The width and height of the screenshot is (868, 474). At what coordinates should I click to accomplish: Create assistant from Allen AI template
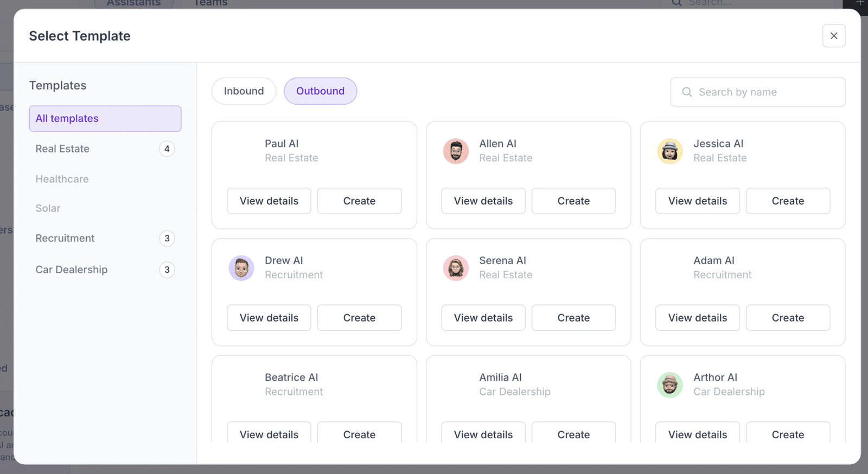[x=573, y=201]
